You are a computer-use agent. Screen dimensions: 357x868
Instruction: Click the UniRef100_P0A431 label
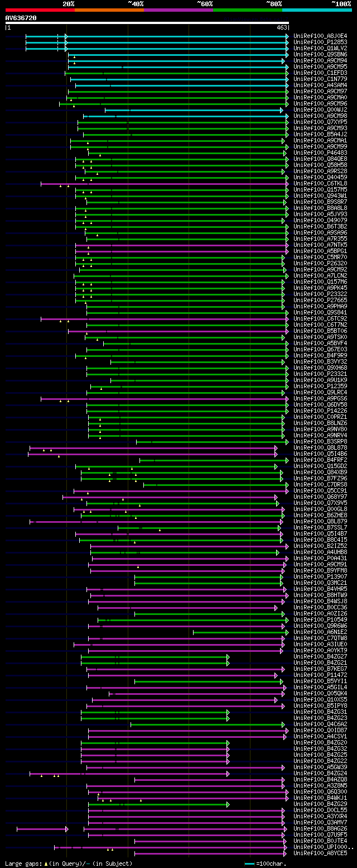320,558
